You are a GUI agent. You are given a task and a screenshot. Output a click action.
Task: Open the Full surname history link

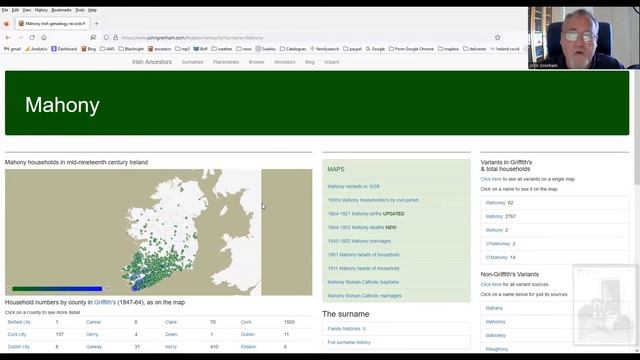(349, 342)
